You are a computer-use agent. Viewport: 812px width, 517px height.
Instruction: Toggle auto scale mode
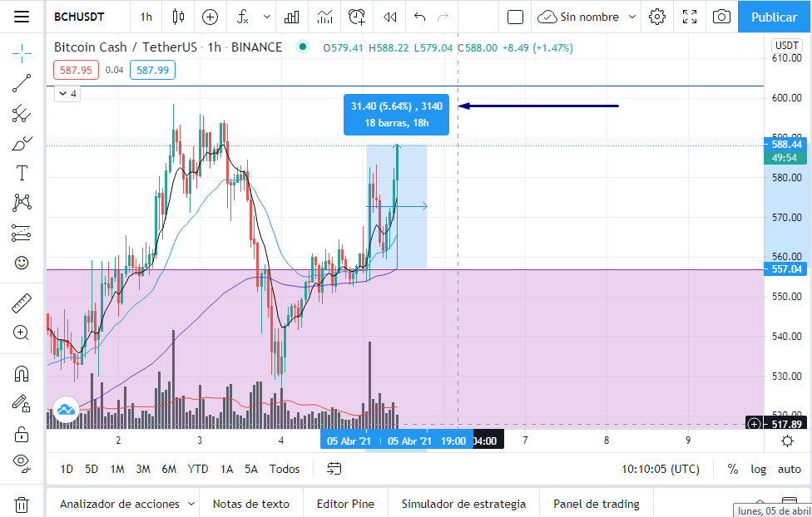790,469
